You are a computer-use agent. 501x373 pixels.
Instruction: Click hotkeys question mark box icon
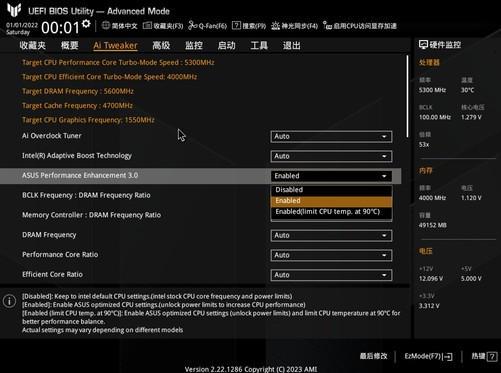[492, 357]
